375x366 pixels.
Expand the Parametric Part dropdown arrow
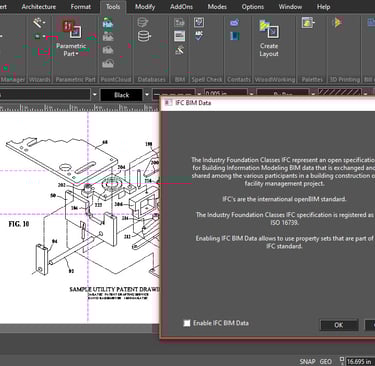tap(77, 54)
